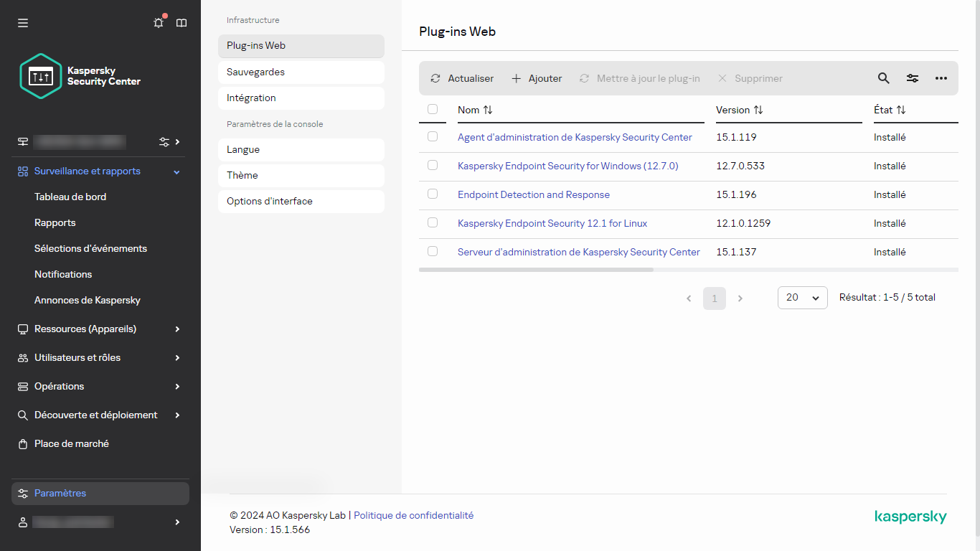Expand the user account chevron
Image resolution: width=980 pixels, height=551 pixels.
[x=177, y=522]
